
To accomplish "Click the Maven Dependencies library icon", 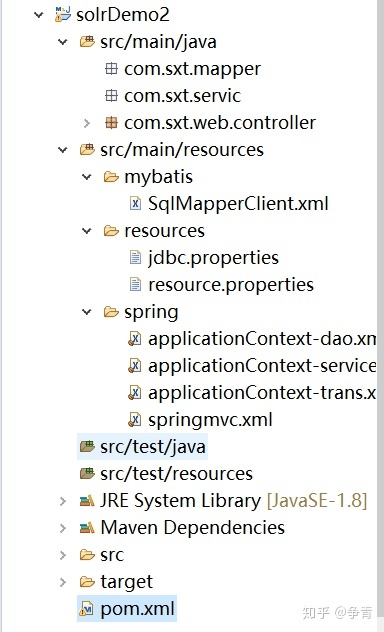I will (87, 528).
